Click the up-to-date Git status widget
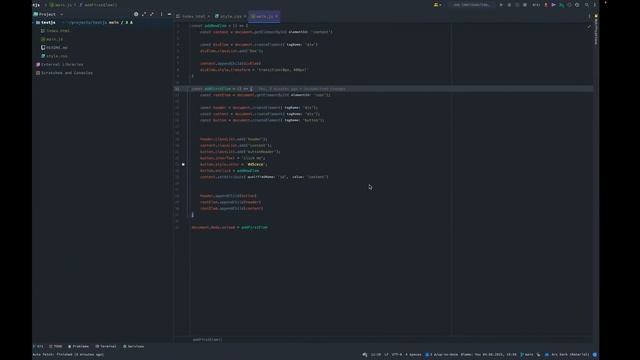 [x=442, y=354]
